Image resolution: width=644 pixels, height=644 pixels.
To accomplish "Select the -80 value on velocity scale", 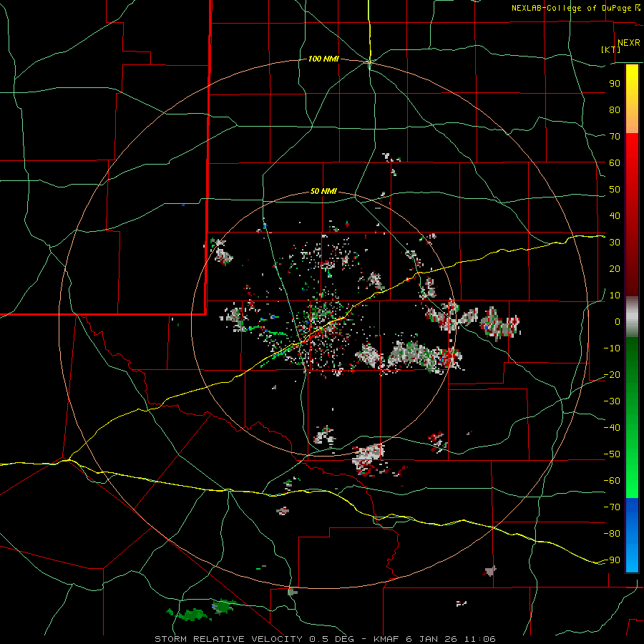I will click(612, 534).
